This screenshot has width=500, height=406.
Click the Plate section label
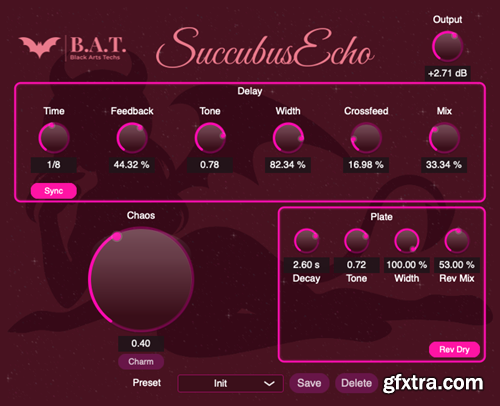point(381,217)
